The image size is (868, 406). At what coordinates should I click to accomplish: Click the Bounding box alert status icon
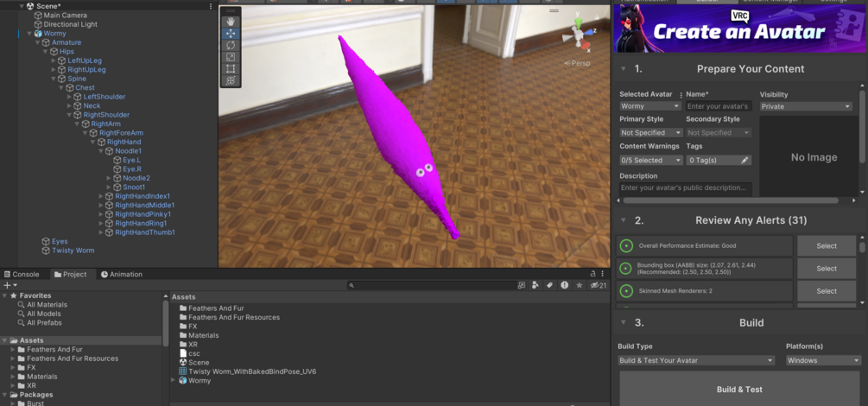pyautogui.click(x=626, y=269)
